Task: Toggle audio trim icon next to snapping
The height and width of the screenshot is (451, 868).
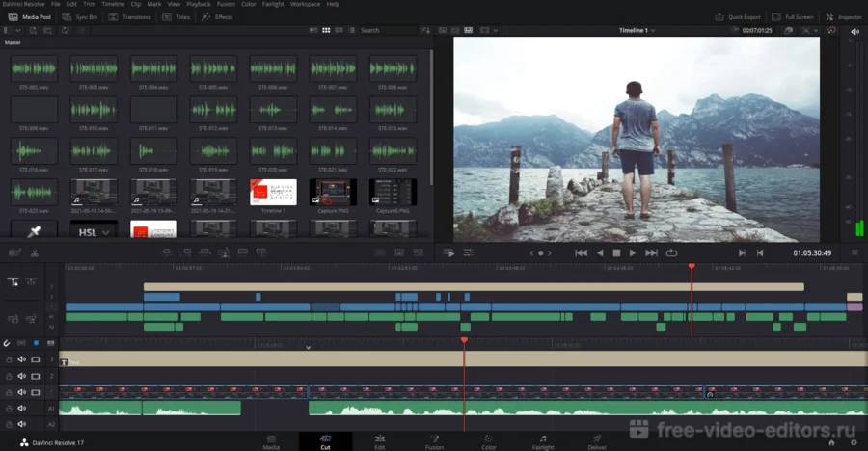Action: click(21, 343)
